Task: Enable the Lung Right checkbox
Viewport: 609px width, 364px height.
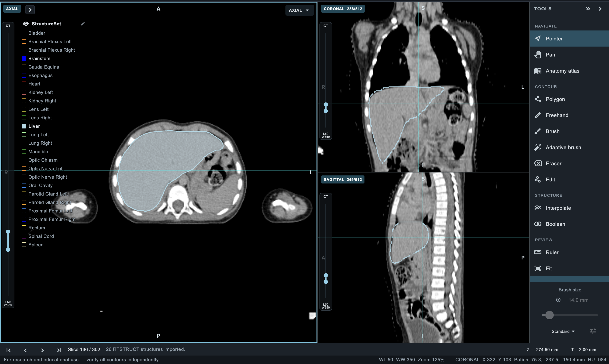Action: point(24,143)
